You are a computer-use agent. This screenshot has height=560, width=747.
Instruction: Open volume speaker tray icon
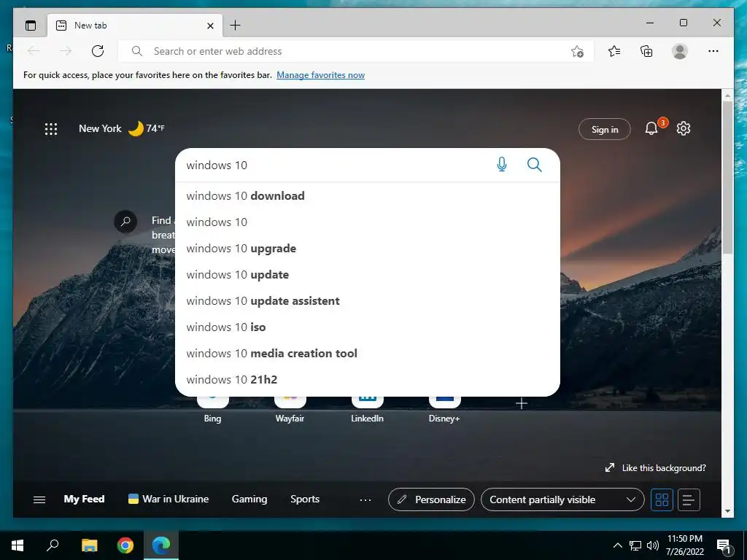(x=653, y=545)
